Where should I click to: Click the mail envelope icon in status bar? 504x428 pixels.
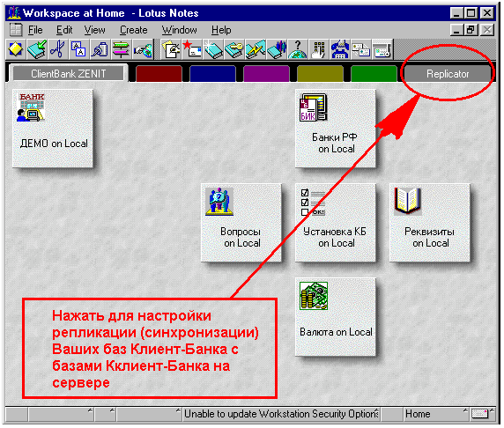click(x=482, y=414)
